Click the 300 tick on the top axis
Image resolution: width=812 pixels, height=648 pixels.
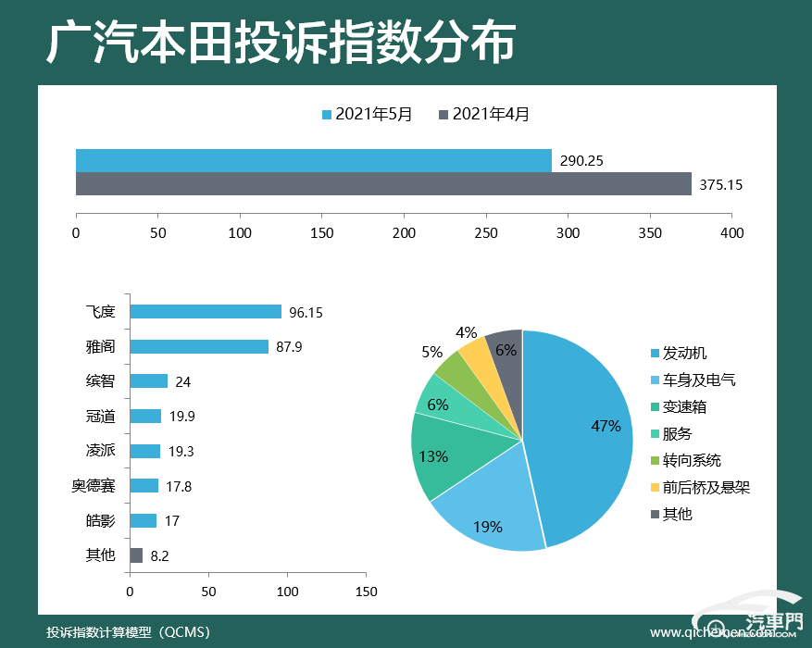[568, 233]
